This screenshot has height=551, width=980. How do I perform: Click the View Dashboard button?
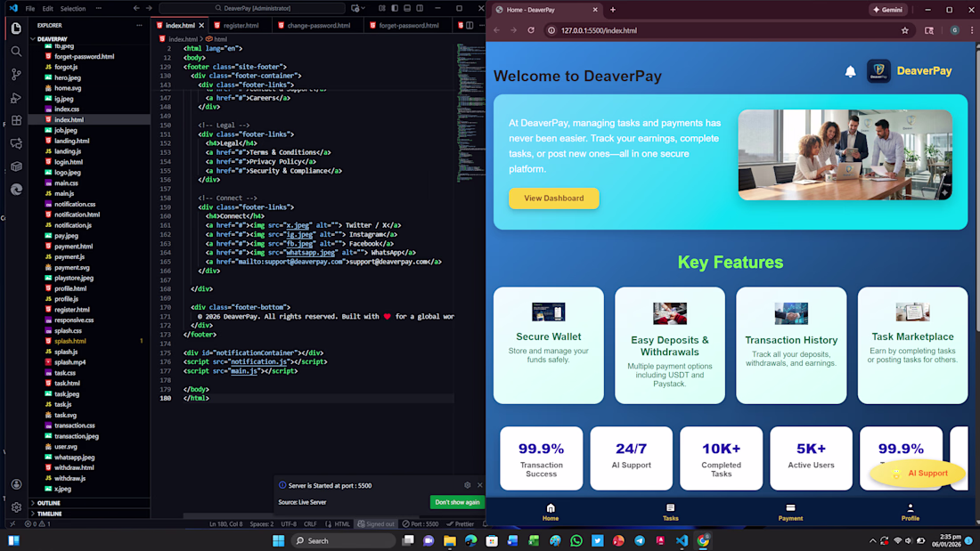(x=554, y=198)
